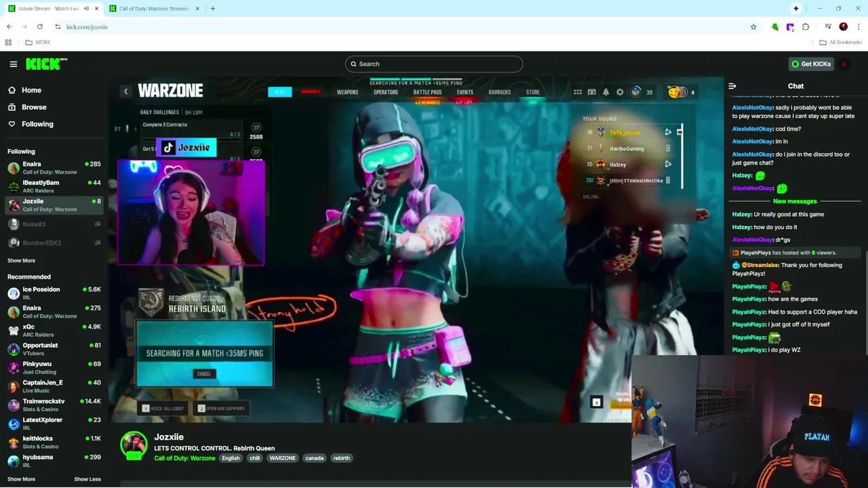Image resolution: width=868 pixels, height=488 pixels.
Task: Open Opportunist's VTubers channel
Action: [54, 349]
